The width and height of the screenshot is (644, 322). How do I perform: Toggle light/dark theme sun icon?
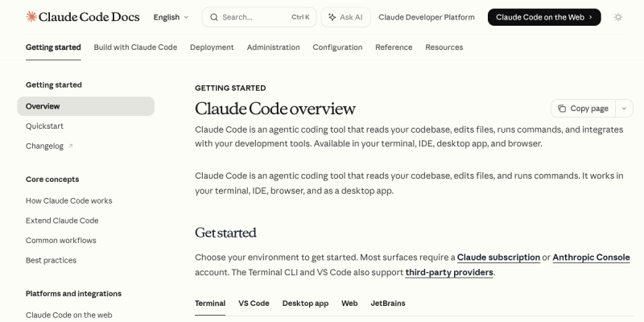click(618, 17)
